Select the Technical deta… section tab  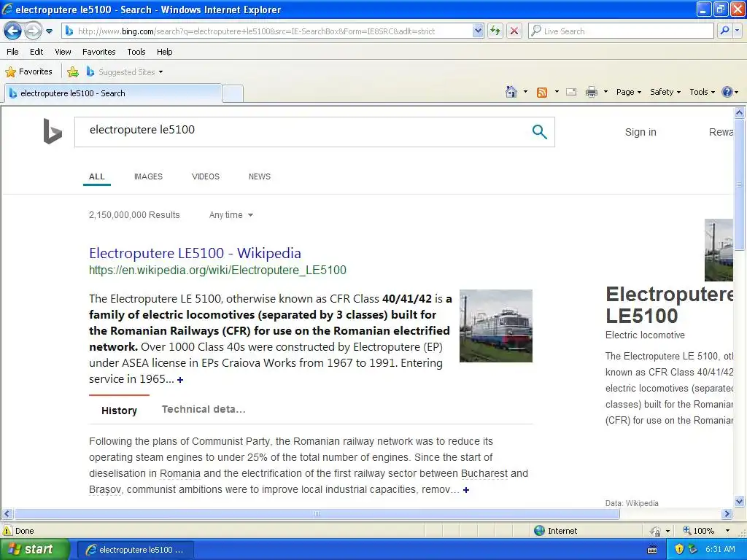click(x=204, y=410)
